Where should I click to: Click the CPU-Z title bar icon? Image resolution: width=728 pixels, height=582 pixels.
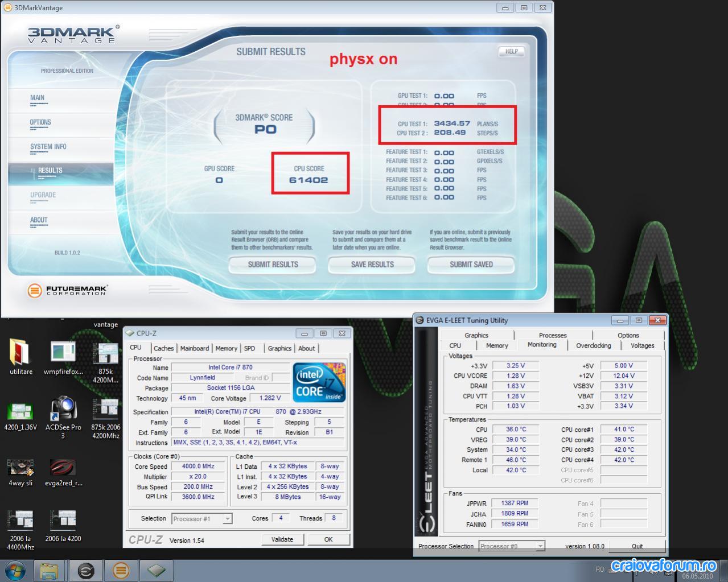[x=130, y=333]
